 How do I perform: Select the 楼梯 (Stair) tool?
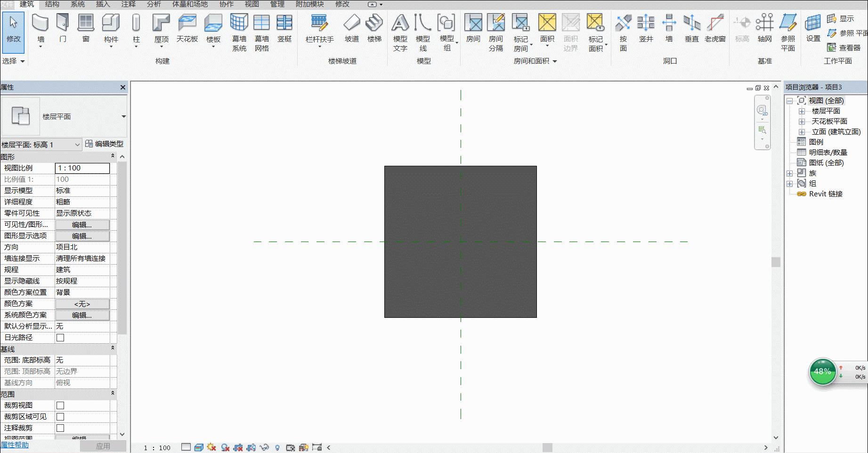(x=374, y=28)
